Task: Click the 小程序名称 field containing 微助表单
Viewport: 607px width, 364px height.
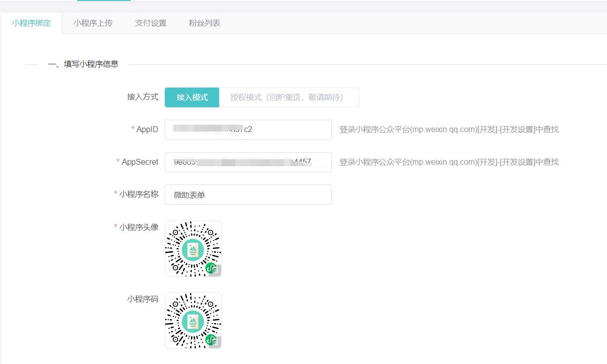Action: pos(248,195)
